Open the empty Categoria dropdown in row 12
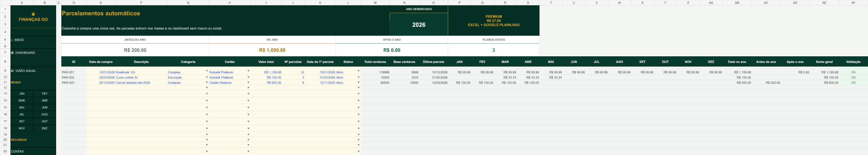Image resolution: width=868 pixels, height=155 pixels. pyautogui.click(x=207, y=88)
